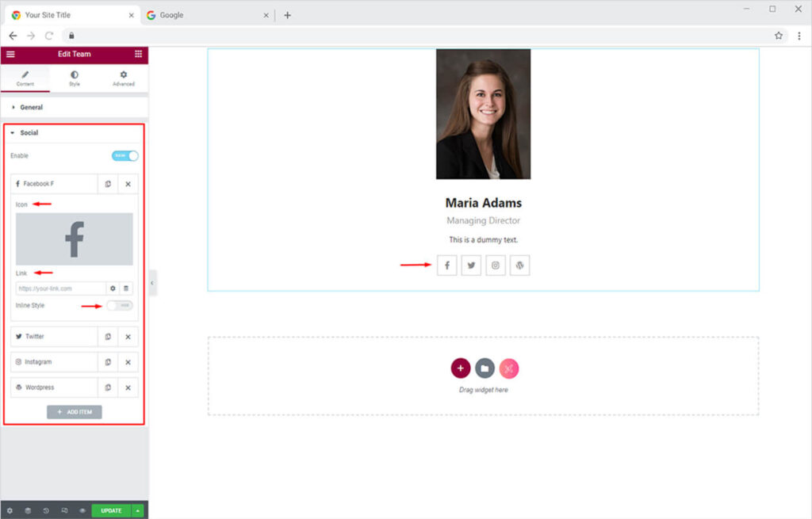The height and width of the screenshot is (519, 812).
Task: Open the widgets grid panel
Action: point(138,54)
